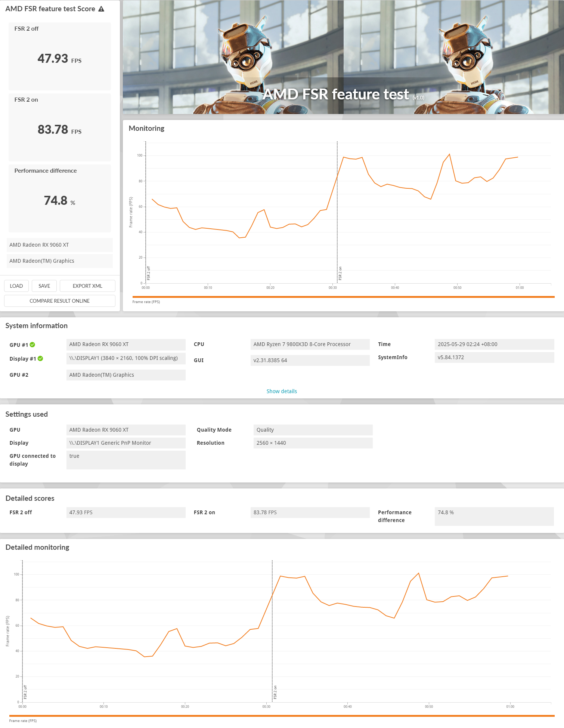Export the result with EXPORT XML
Viewport: 564px width, 728px height.
coord(87,286)
